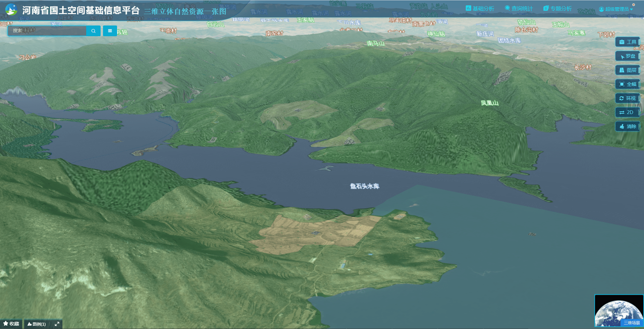Clear map drawings with 清除
This screenshot has height=329, width=644.
pos(627,126)
